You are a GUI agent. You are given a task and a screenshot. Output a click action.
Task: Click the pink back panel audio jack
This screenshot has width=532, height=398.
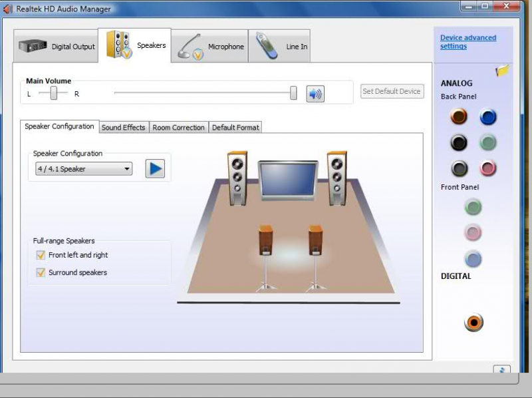click(487, 168)
